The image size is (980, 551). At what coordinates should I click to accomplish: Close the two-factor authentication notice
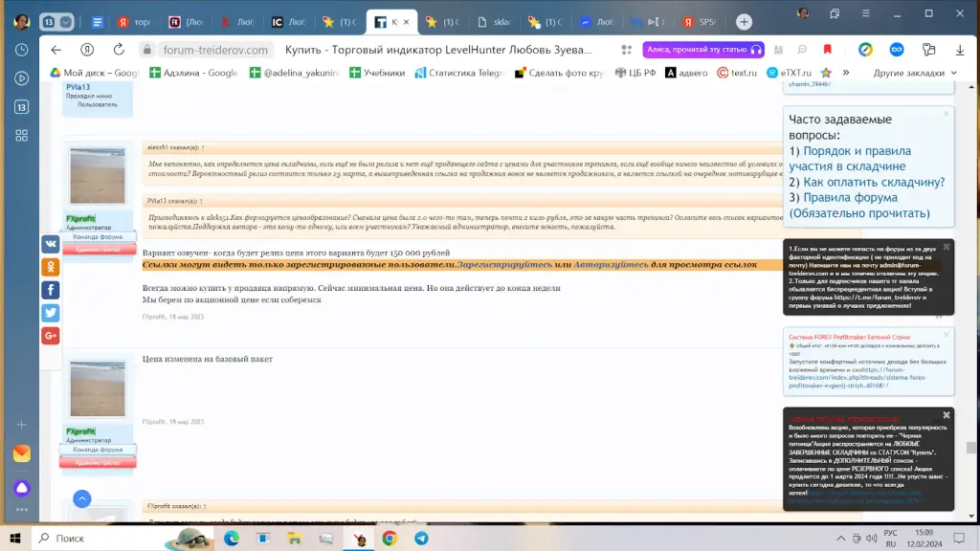pos(947,247)
